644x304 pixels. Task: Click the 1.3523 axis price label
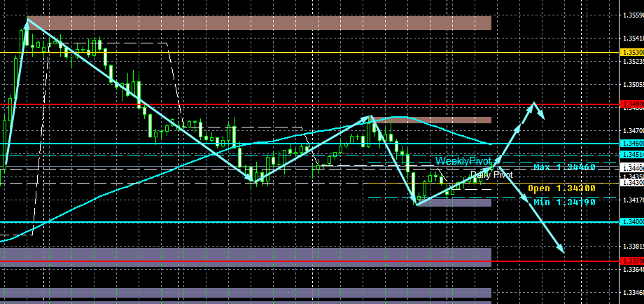[x=633, y=62]
